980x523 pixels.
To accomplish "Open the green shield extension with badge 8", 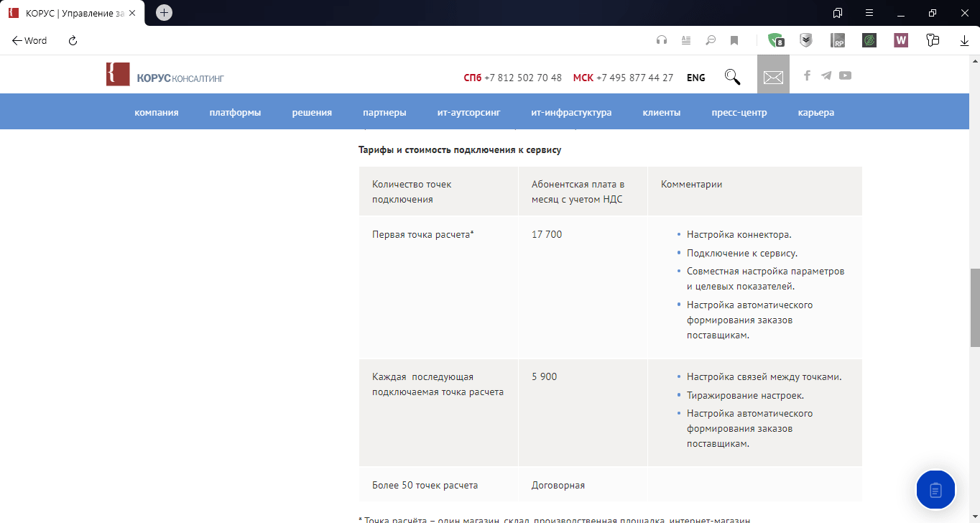I will pyautogui.click(x=775, y=40).
